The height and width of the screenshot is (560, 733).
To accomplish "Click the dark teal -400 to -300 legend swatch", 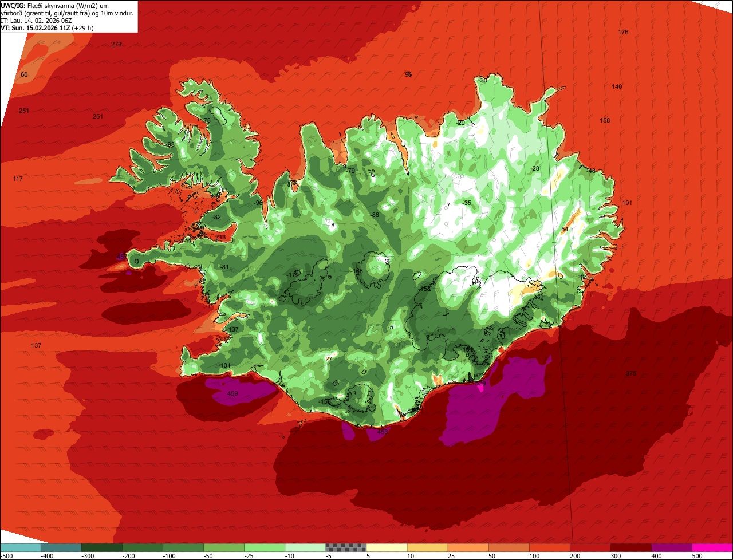I will coord(61,547).
